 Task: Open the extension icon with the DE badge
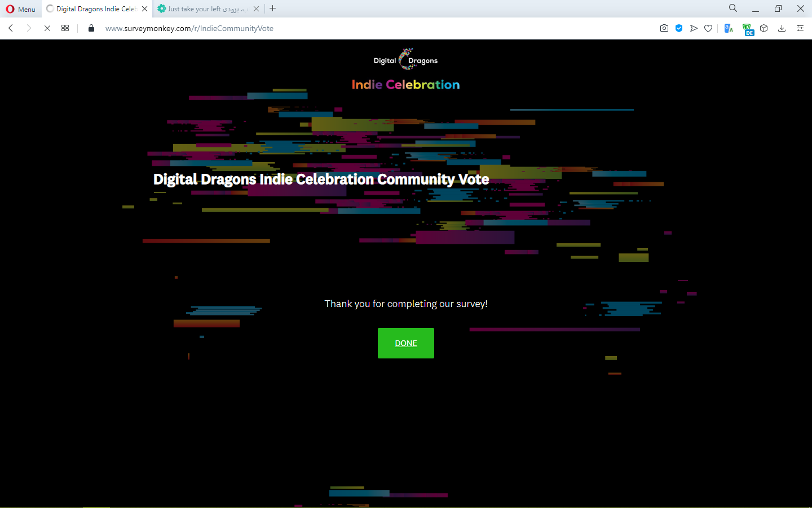click(748, 29)
